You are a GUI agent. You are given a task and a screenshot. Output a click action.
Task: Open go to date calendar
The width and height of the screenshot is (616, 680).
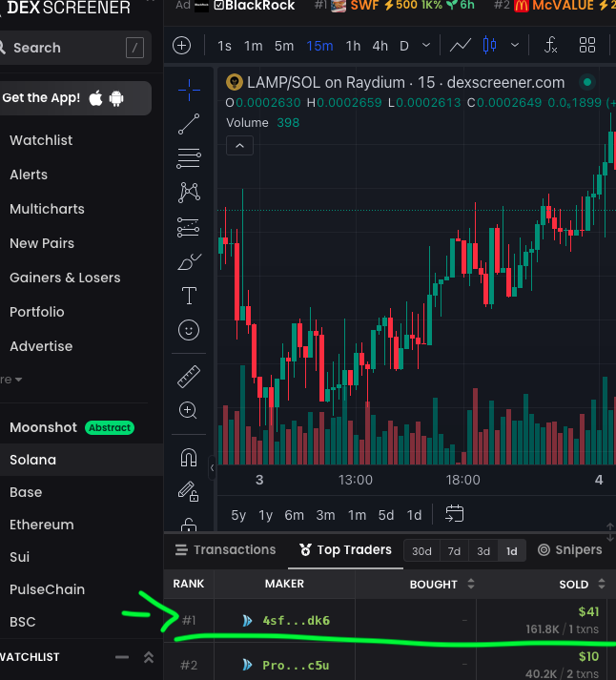point(454,514)
